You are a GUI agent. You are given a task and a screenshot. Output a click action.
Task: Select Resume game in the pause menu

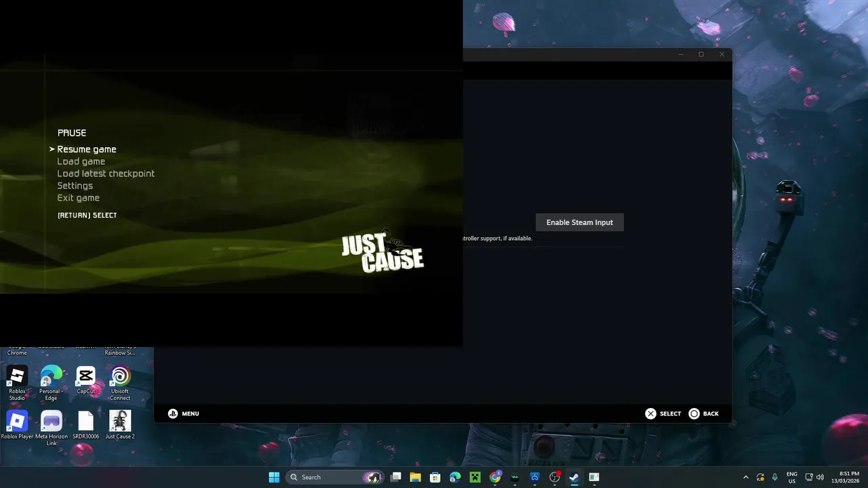point(87,149)
